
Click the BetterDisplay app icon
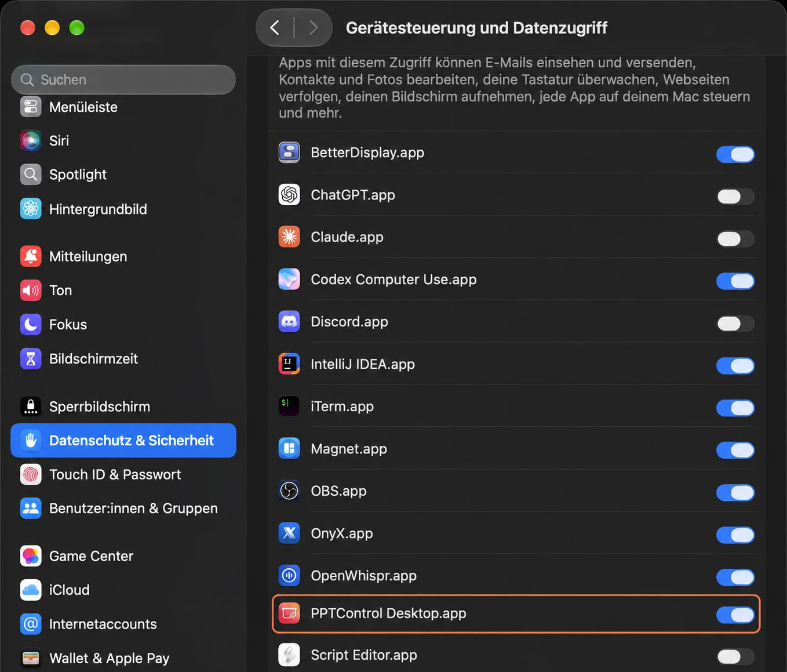point(289,152)
